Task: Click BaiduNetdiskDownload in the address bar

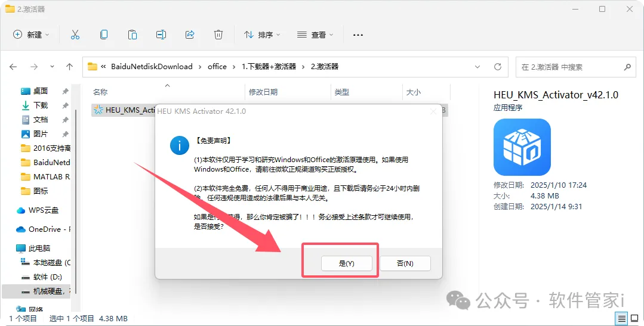Action: coord(152,66)
